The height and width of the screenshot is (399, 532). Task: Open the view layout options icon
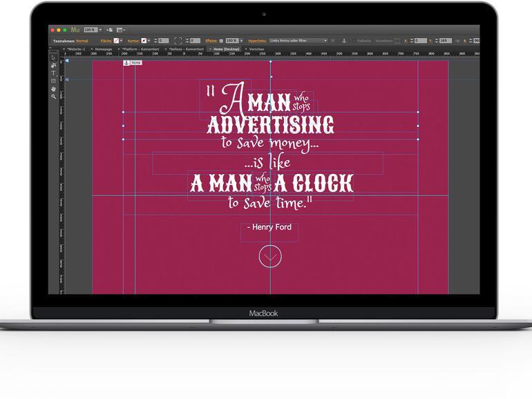coord(120,30)
